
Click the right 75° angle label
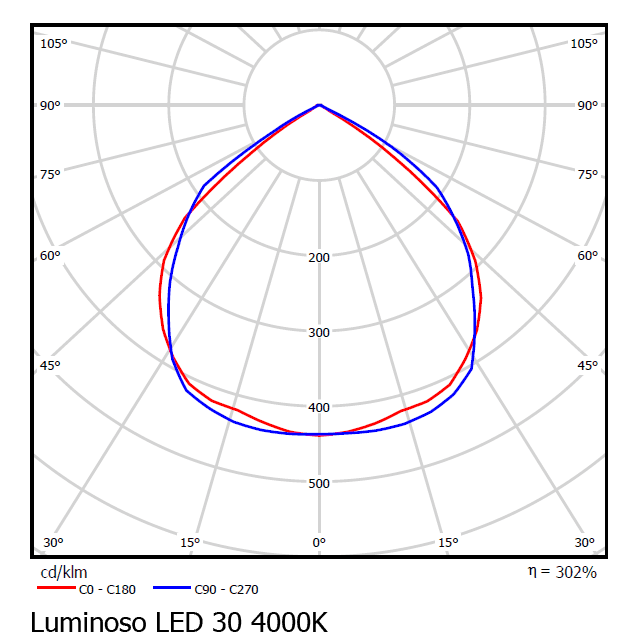(588, 175)
